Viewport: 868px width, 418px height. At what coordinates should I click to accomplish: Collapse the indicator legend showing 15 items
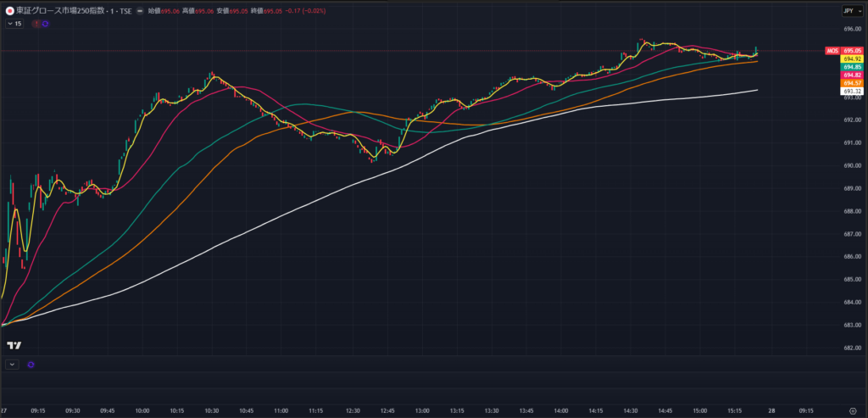pos(14,24)
